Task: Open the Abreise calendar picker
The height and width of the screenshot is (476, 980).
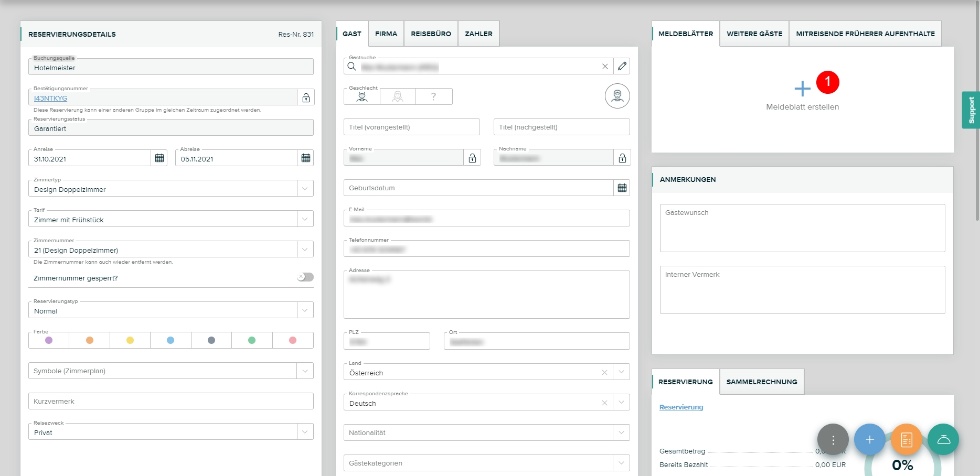Action: pos(306,158)
